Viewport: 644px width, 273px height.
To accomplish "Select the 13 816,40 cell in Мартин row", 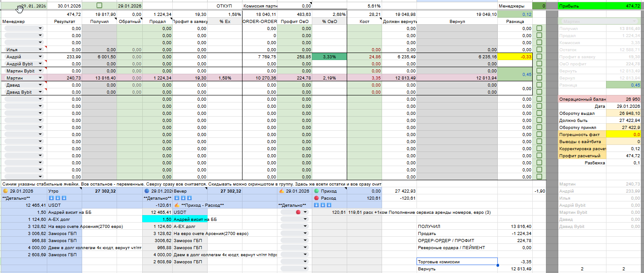I will [99, 78].
